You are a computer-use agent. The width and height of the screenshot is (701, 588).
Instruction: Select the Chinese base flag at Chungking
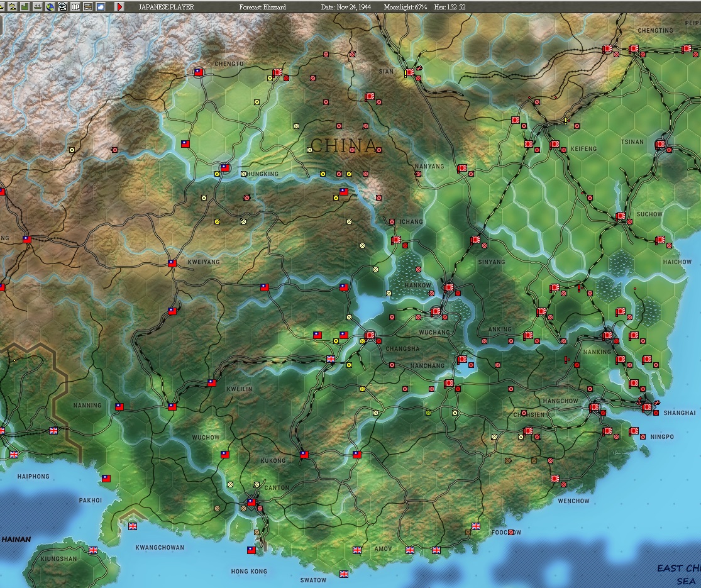[x=225, y=168]
